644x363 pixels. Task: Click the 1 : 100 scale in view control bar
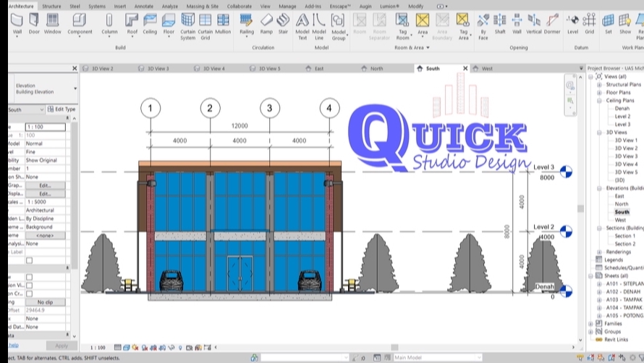tap(98, 347)
